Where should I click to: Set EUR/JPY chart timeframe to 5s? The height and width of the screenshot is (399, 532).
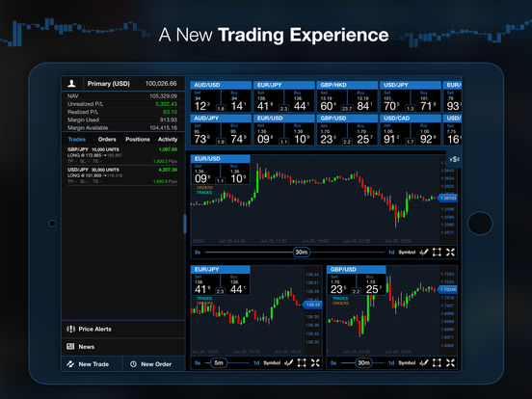point(198,363)
